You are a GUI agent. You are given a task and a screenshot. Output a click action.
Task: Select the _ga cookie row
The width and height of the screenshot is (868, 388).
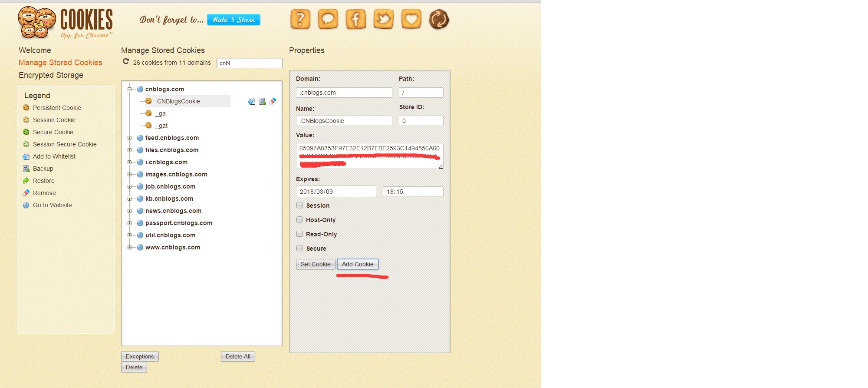coord(161,113)
